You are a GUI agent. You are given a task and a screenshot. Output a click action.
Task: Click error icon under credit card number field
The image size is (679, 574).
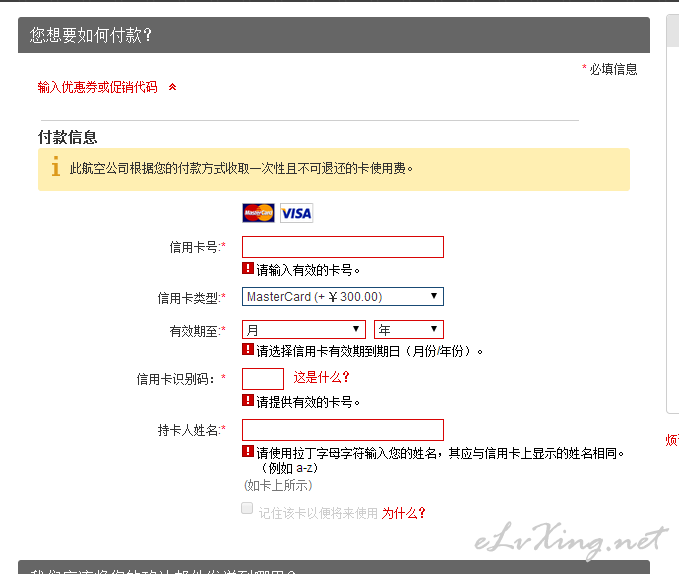pos(248,269)
